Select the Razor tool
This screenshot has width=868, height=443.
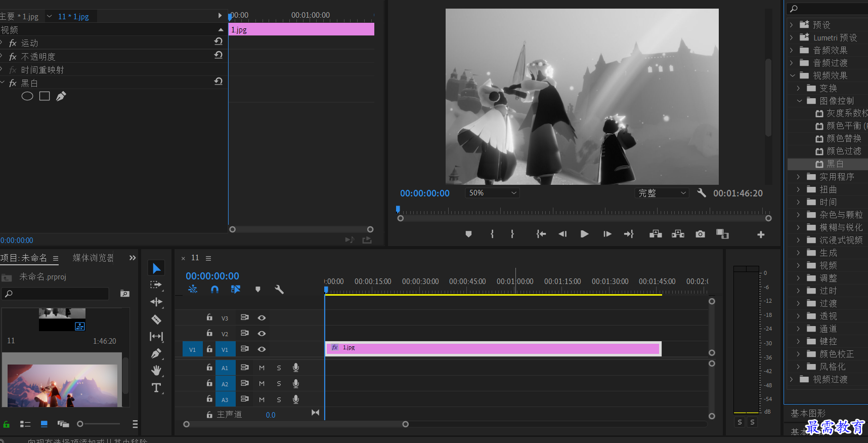(x=156, y=319)
